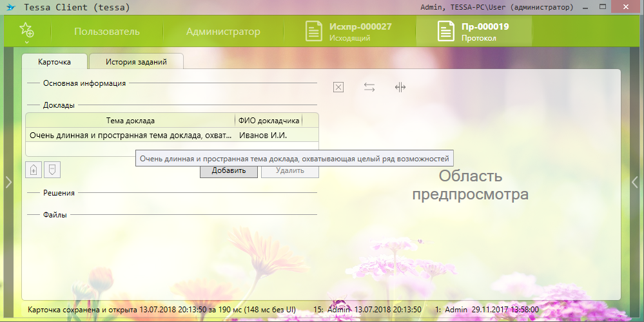Click the Tessa Client bird logo icon

12,7
